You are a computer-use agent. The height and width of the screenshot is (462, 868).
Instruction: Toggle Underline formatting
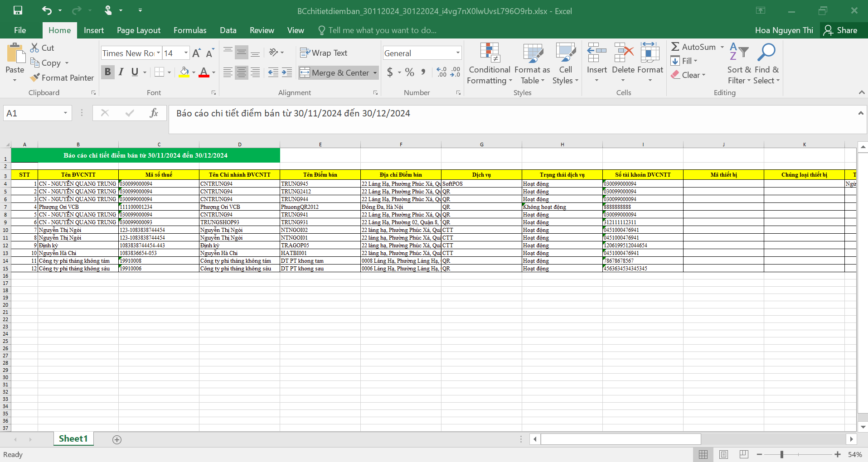pos(135,72)
